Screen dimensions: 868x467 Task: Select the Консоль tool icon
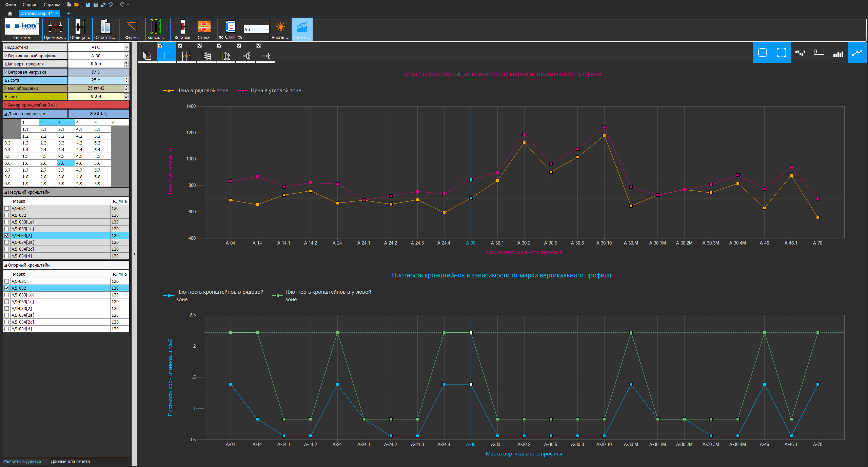coord(156,27)
